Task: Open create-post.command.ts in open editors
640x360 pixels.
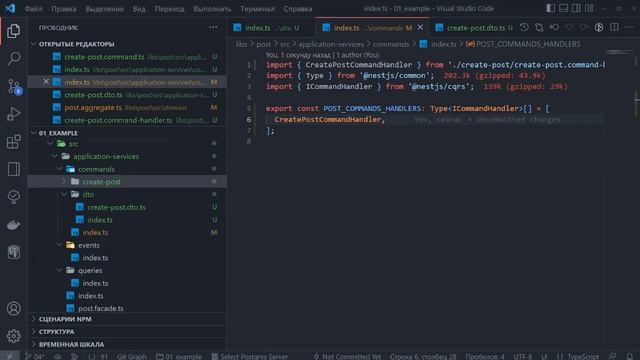Action: click(127, 57)
